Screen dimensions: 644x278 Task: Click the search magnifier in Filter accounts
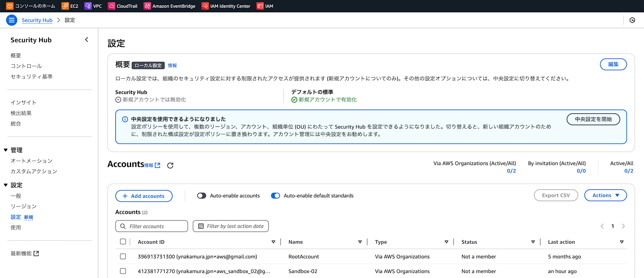(123, 226)
